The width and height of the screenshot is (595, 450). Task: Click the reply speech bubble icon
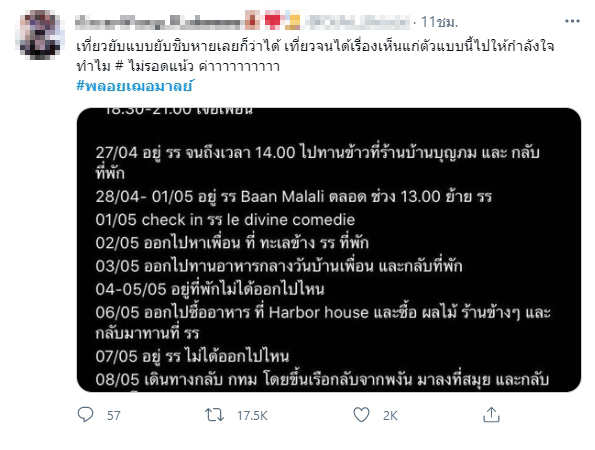pyautogui.click(x=85, y=415)
